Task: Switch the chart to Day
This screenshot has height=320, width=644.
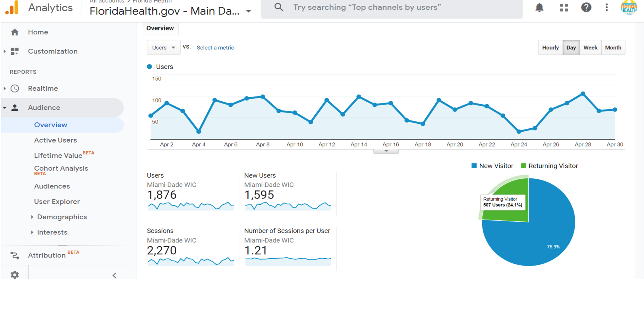Action: click(571, 47)
